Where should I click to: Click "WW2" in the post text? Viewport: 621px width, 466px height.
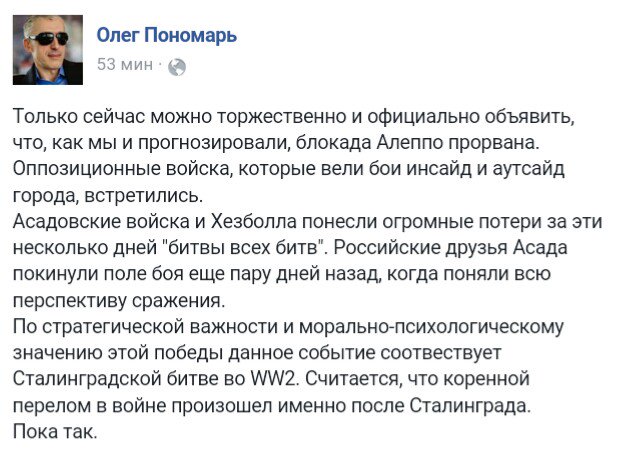point(274,379)
